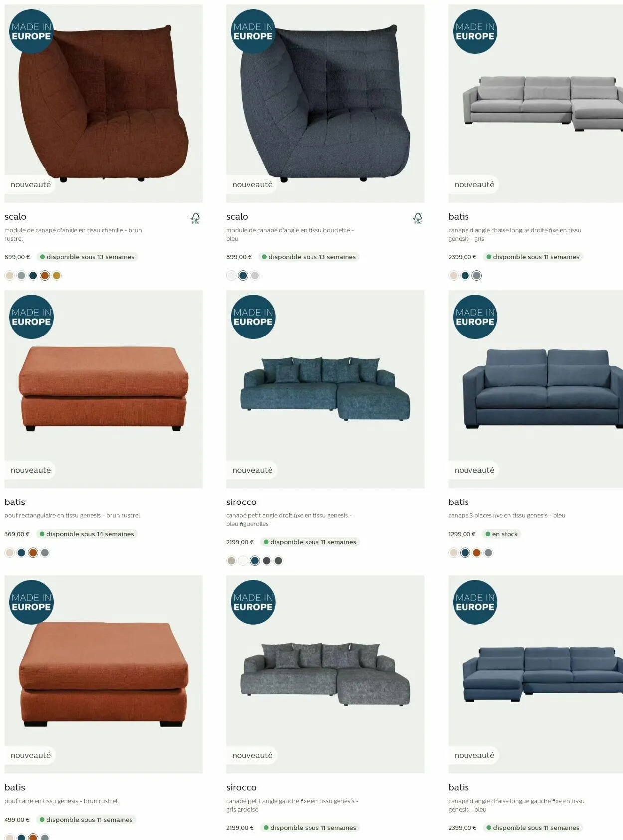Open sirocco bleu figuerolles product title

click(241, 502)
